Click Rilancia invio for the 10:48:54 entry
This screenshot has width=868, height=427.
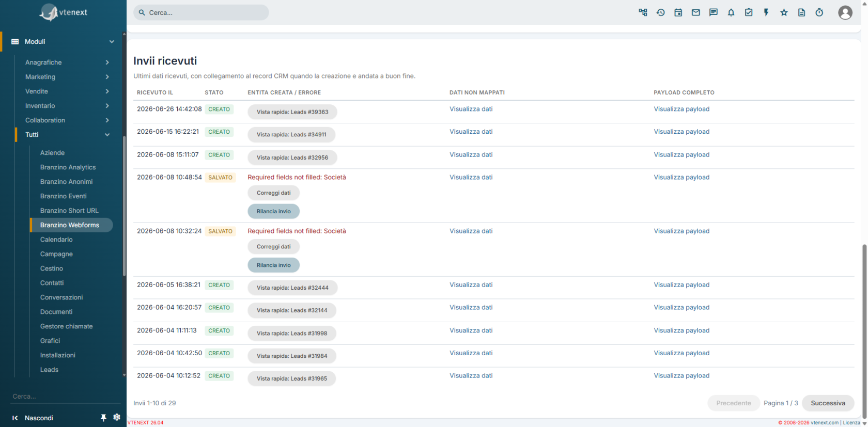(x=274, y=211)
